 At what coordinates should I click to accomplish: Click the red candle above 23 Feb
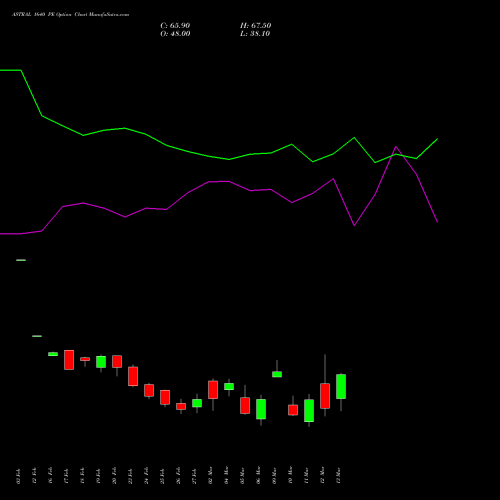[133, 376]
